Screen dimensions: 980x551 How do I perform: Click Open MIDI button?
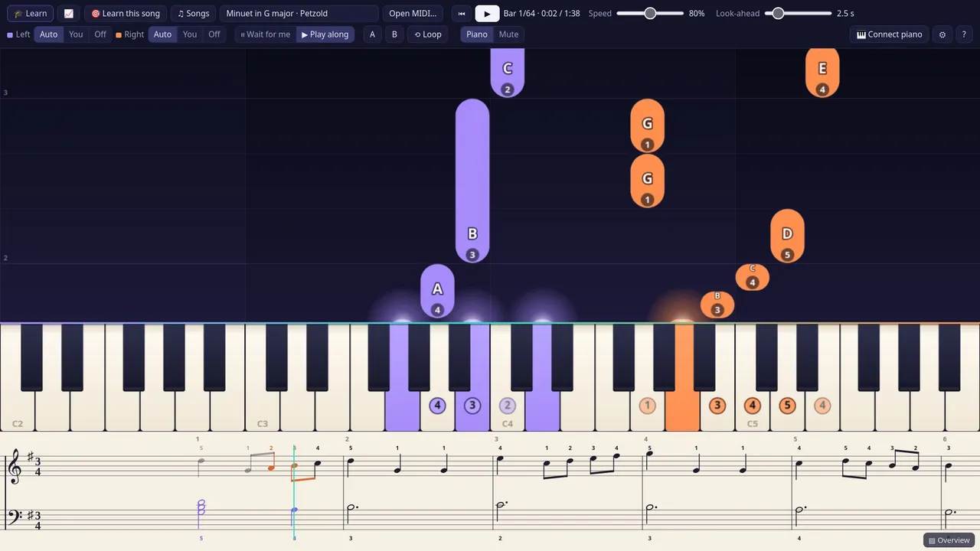pyautogui.click(x=413, y=13)
